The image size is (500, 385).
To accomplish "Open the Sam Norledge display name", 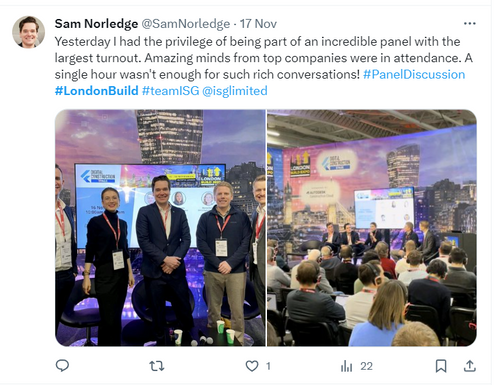I will point(96,24).
